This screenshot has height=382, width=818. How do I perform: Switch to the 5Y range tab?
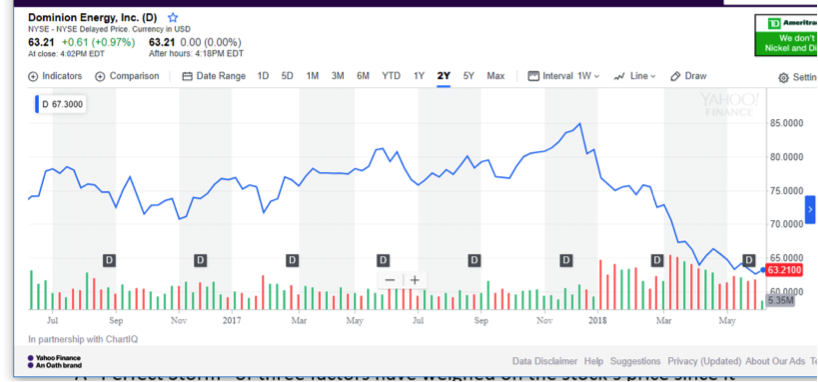468,76
